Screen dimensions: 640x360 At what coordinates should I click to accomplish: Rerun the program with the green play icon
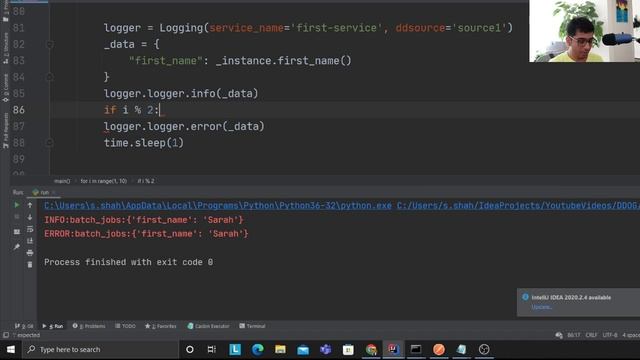(17, 205)
